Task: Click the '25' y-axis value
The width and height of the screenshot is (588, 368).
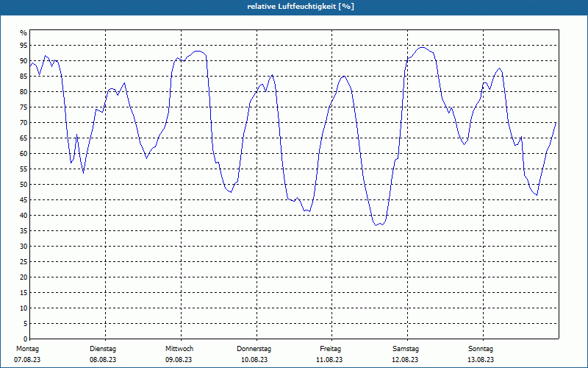Action: tap(24, 262)
